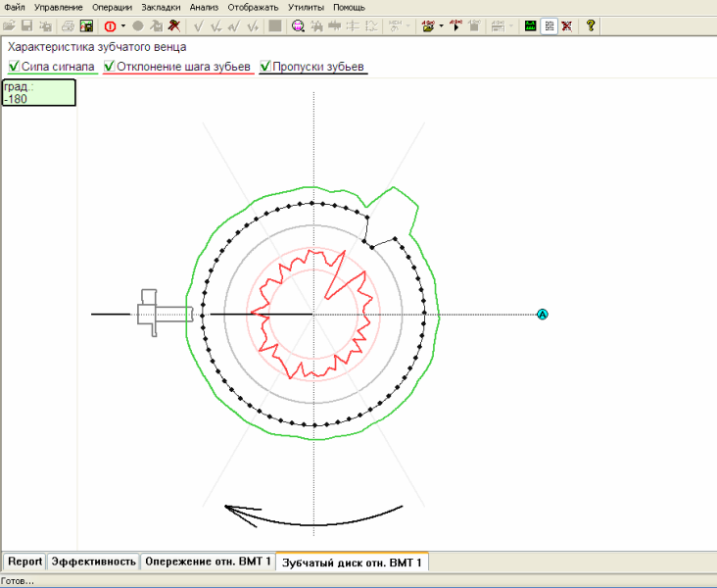Click the crossed-out red X toolbar icon
Viewport: 717px width, 588px height.
point(566,25)
